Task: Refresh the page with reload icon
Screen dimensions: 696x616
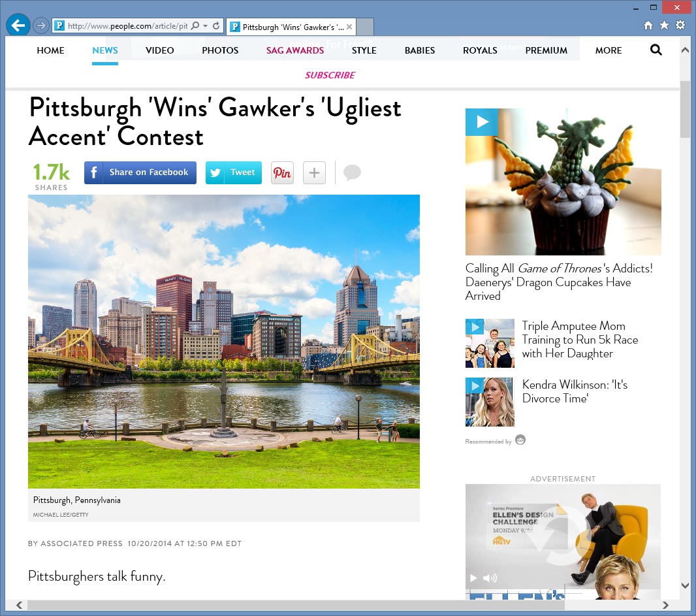Action: 216,26
